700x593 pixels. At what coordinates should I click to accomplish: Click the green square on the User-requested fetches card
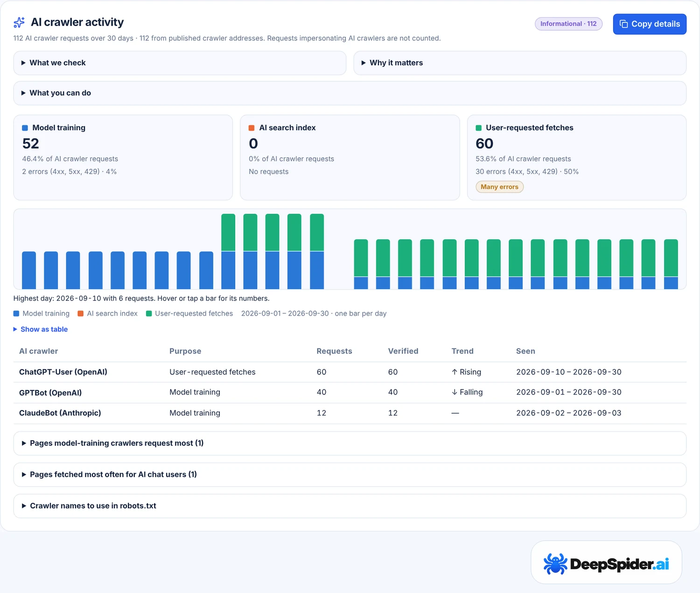tap(478, 128)
